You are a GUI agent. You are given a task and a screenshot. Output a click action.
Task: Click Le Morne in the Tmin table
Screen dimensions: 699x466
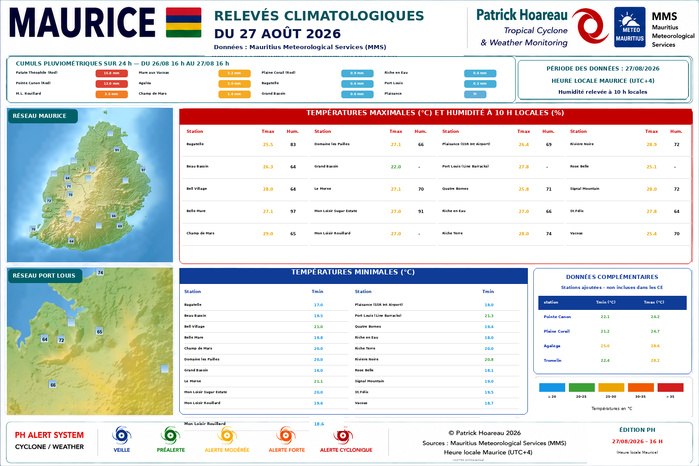[x=193, y=381]
